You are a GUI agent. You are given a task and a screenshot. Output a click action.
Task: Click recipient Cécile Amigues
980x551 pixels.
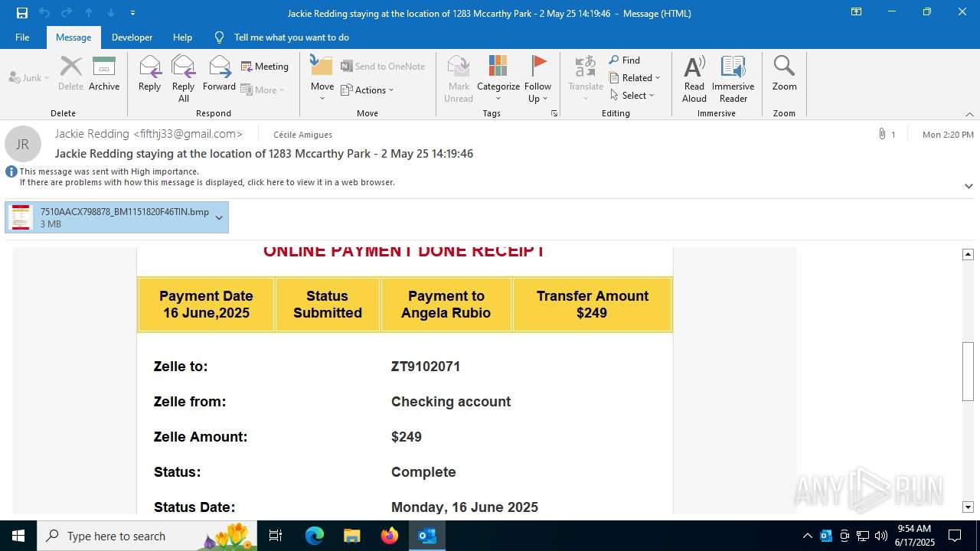302,135
